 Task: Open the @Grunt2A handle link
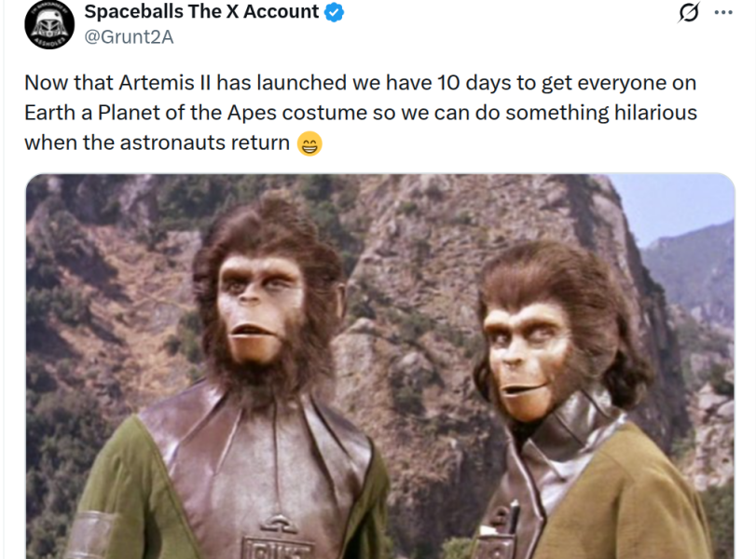coord(129,37)
